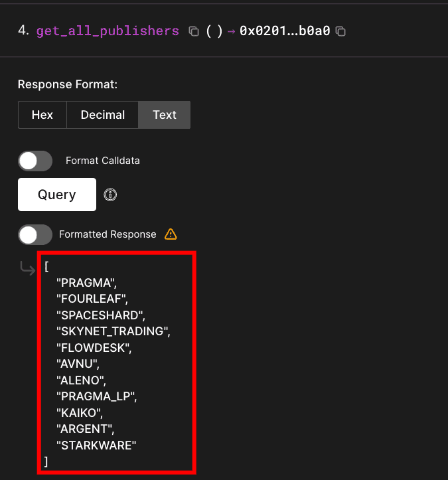The height and width of the screenshot is (480, 448).
Task: Toggle the Formatted Response switch
Action: (x=35, y=235)
